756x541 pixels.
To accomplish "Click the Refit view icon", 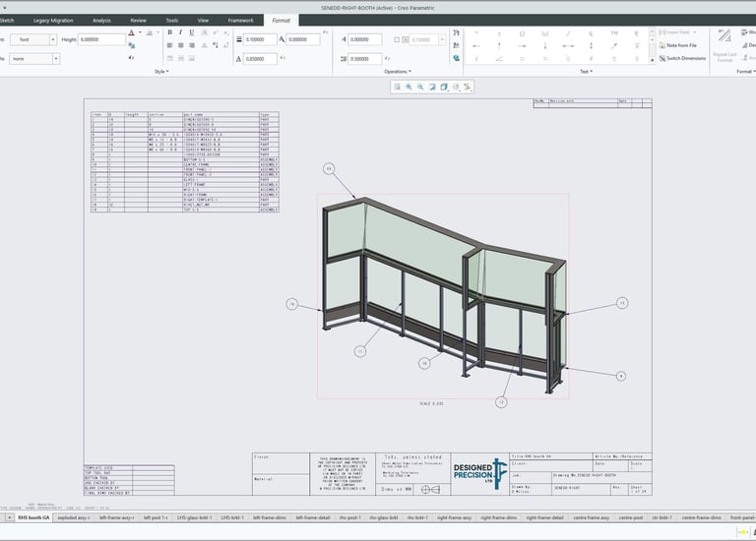I will (x=398, y=87).
